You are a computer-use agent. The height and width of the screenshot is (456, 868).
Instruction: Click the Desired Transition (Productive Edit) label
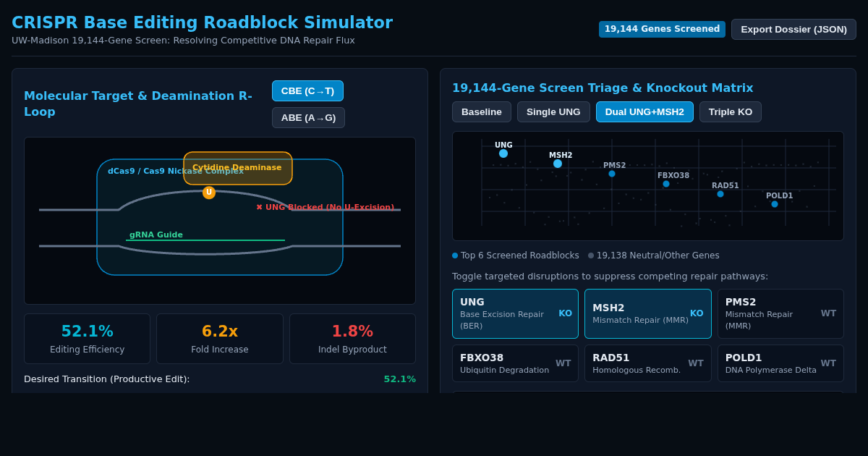coord(107,379)
